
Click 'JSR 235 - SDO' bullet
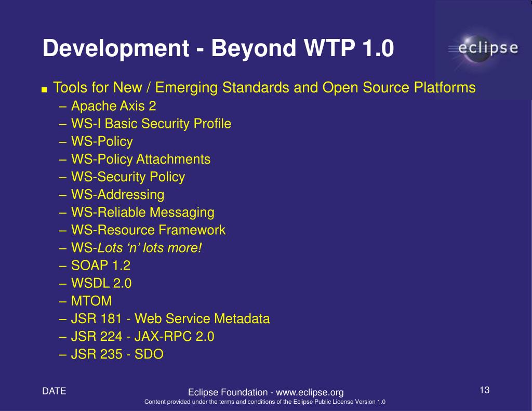[117, 354]
